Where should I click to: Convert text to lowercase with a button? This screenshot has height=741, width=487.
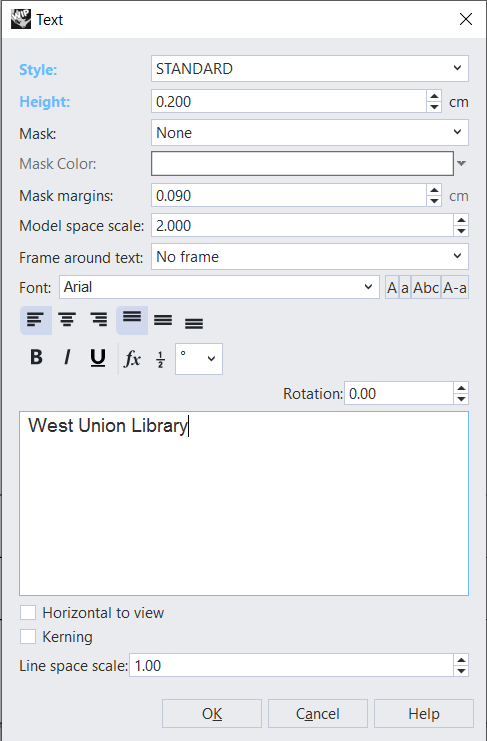pos(405,287)
